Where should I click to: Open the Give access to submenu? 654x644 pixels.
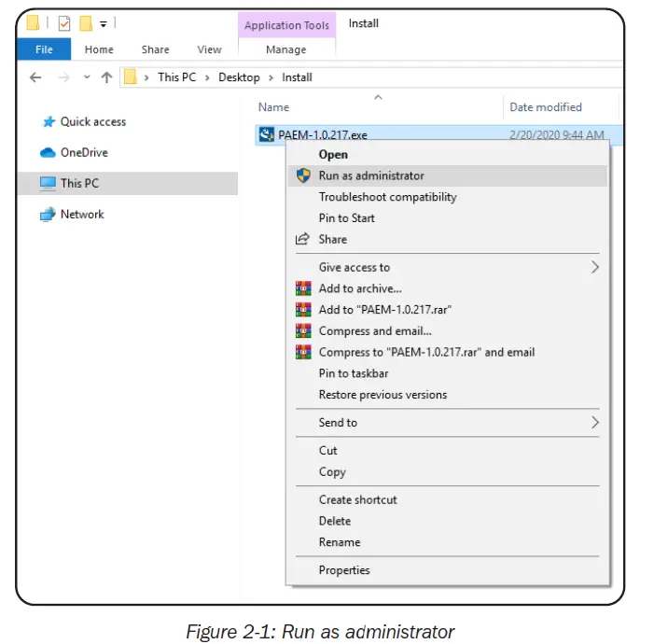(447, 268)
